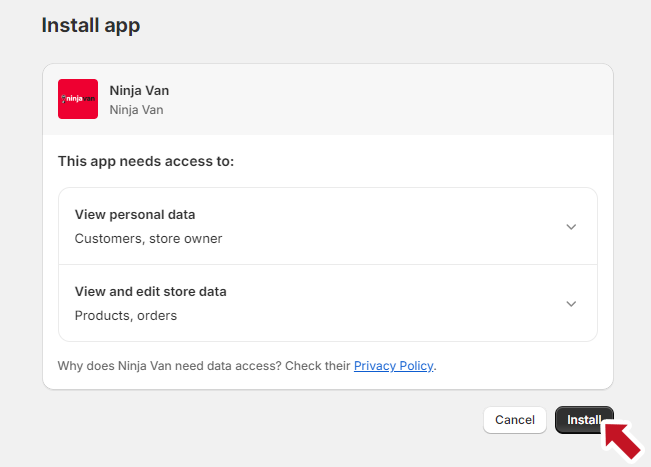Open the Privacy Policy link
The image size is (651, 467).
(x=393, y=366)
